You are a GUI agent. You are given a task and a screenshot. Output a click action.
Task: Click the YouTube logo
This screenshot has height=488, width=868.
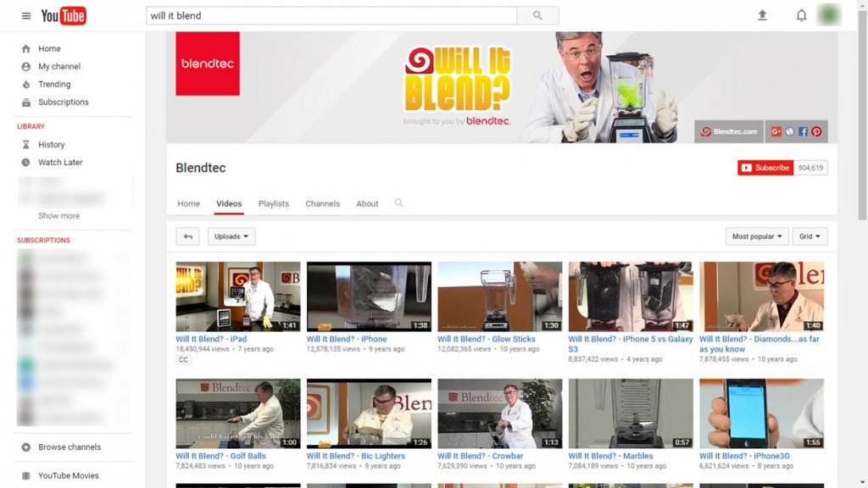pyautogui.click(x=64, y=15)
